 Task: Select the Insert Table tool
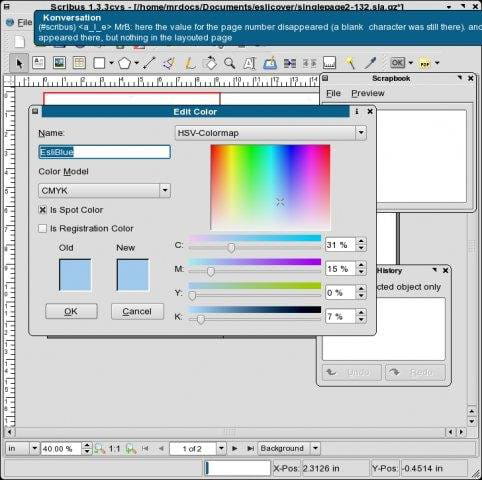pyautogui.click(x=79, y=63)
